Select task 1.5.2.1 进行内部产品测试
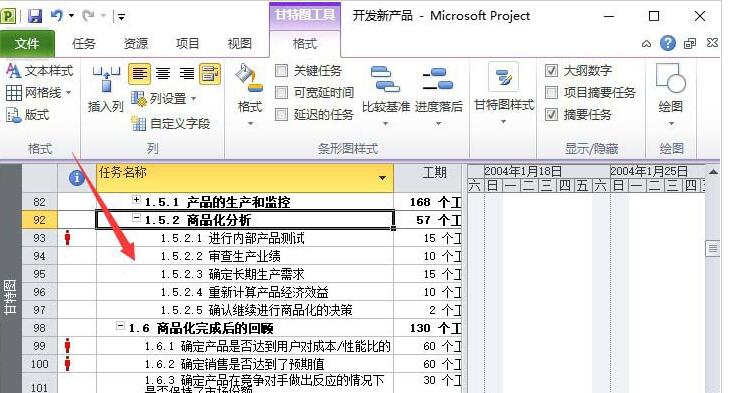Image resolution: width=740 pixels, height=393 pixels. [233, 238]
